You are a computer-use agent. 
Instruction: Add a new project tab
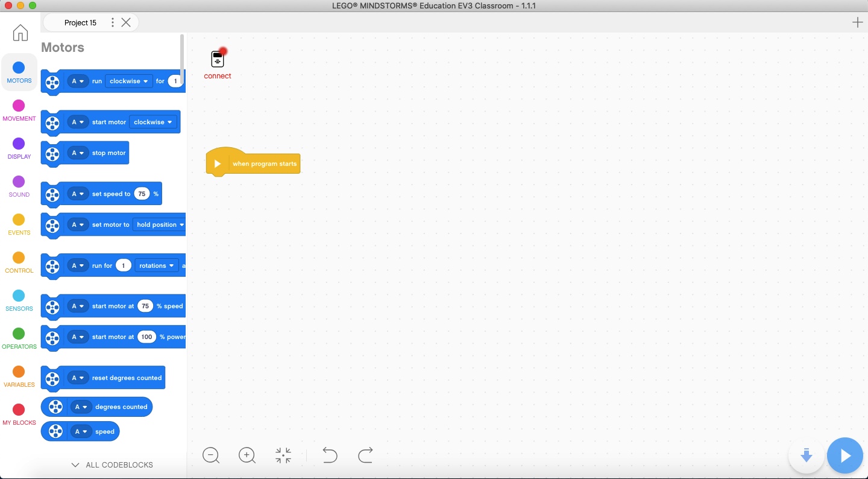click(857, 23)
